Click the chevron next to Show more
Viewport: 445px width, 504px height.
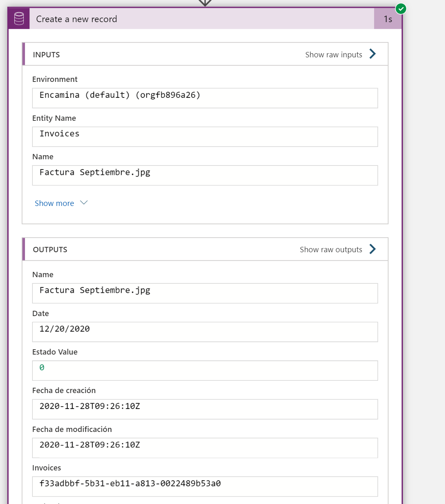tap(84, 203)
